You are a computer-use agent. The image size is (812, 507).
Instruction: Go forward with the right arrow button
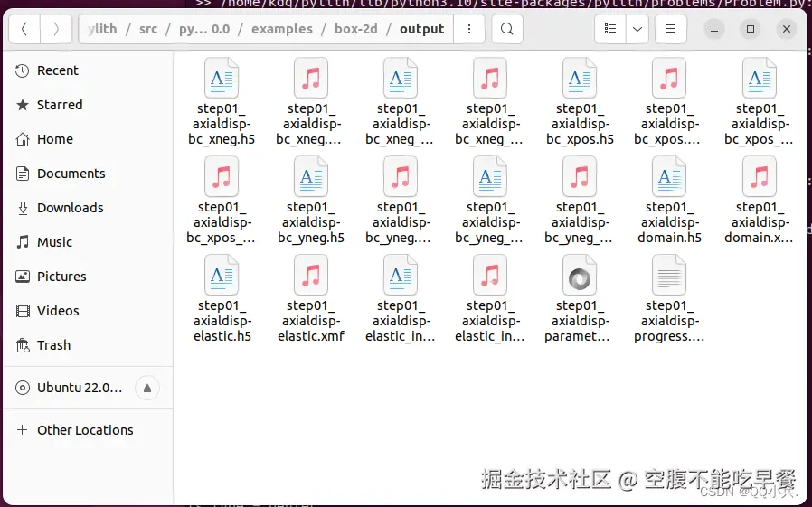(x=56, y=29)
